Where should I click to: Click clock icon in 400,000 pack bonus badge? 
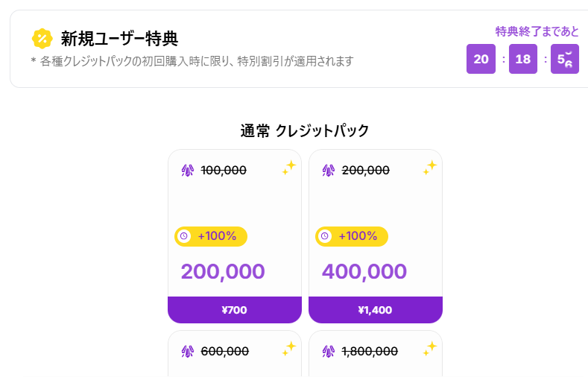[x=325, y=236]
